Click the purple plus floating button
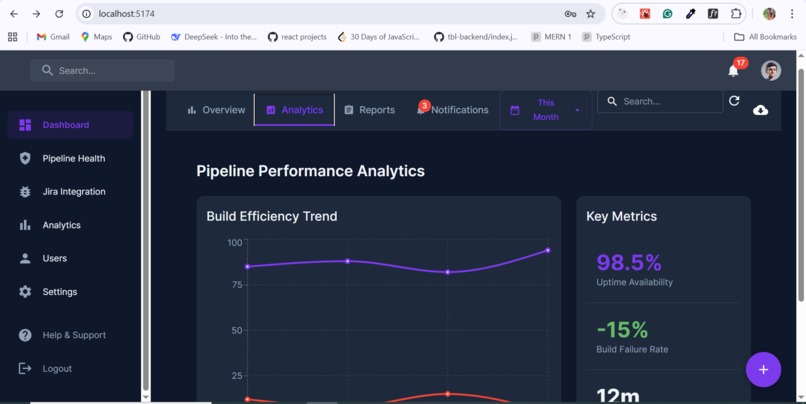Image resolution: width=806 pixels, height=404 pixels. click(x=763, y=370)
